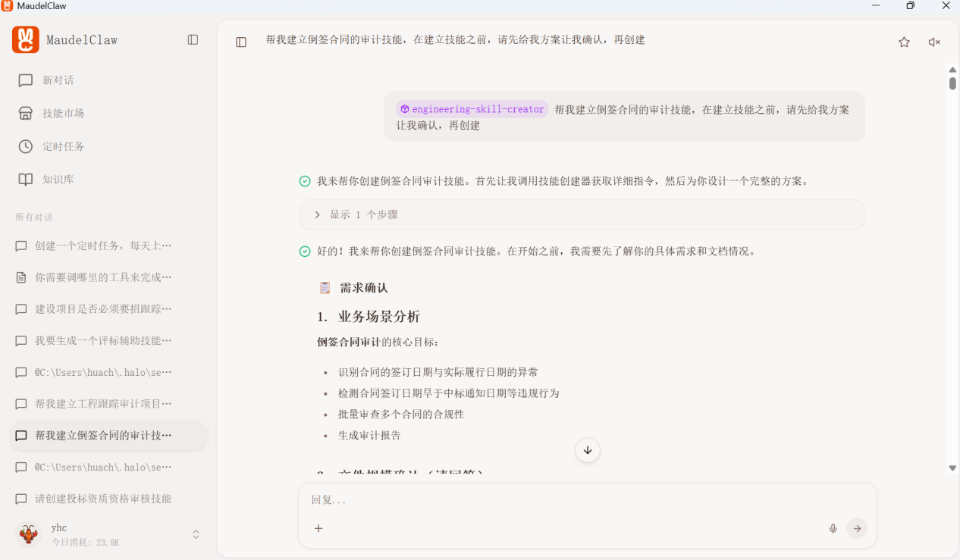Viewport: 960px width, 560px height.
Task: Toggle the conversation panel icon beside title
Action: click(x=241, y=42)
